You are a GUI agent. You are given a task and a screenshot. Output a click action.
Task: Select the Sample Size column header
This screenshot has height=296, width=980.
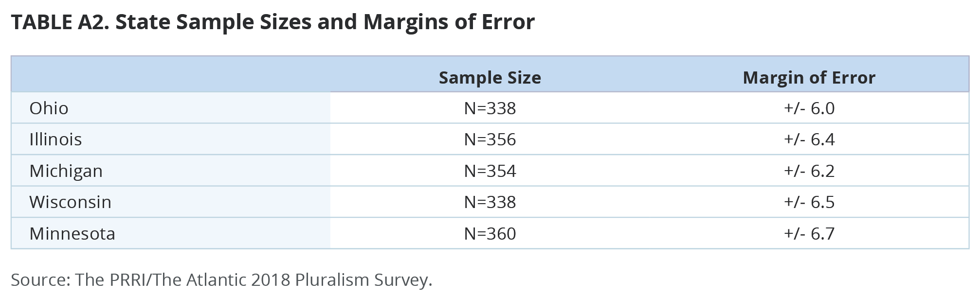(490, 78)
